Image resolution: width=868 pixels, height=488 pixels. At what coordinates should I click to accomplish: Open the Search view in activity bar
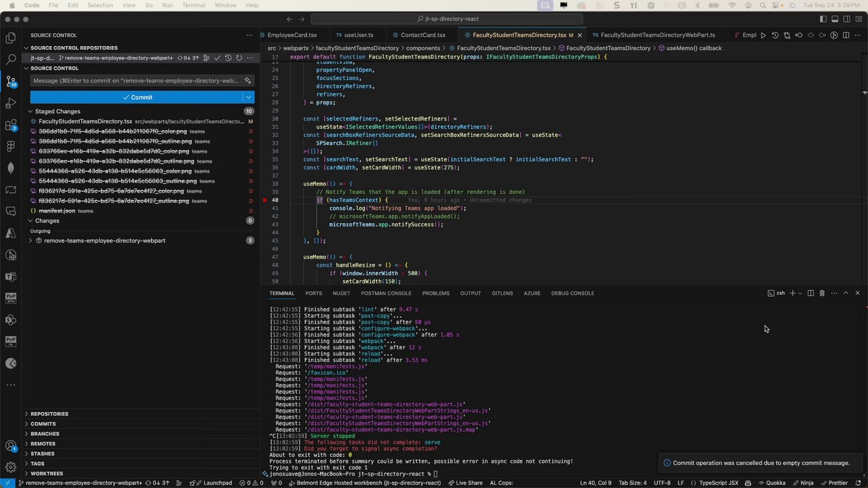point(11,60)
